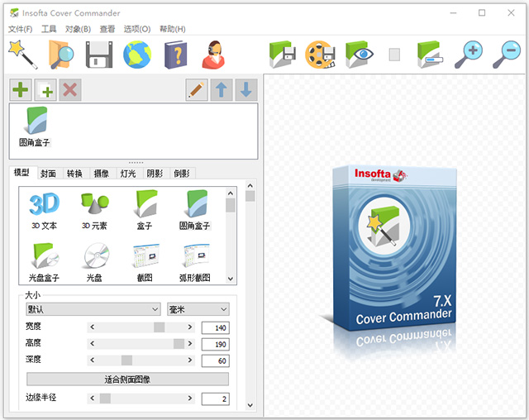
Task: Expand the 毫米 units dropdown
Action: [198, 309]
